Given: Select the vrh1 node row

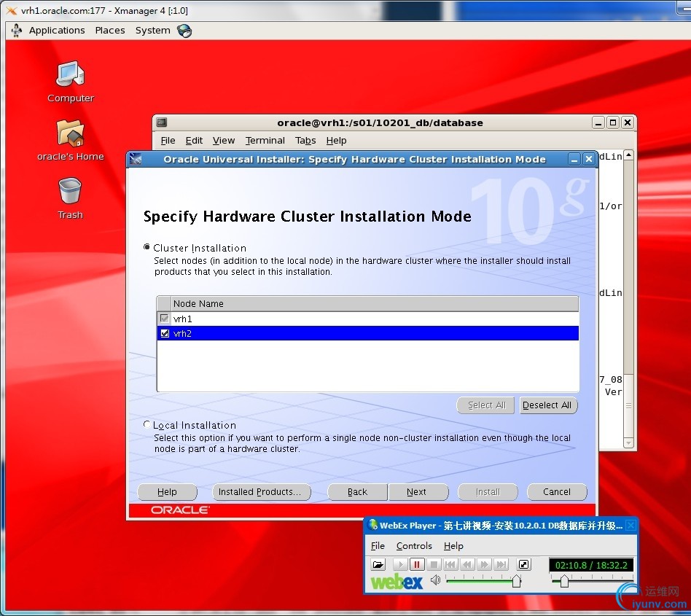Looking at the screenshot, I should (x=368, y=319).
